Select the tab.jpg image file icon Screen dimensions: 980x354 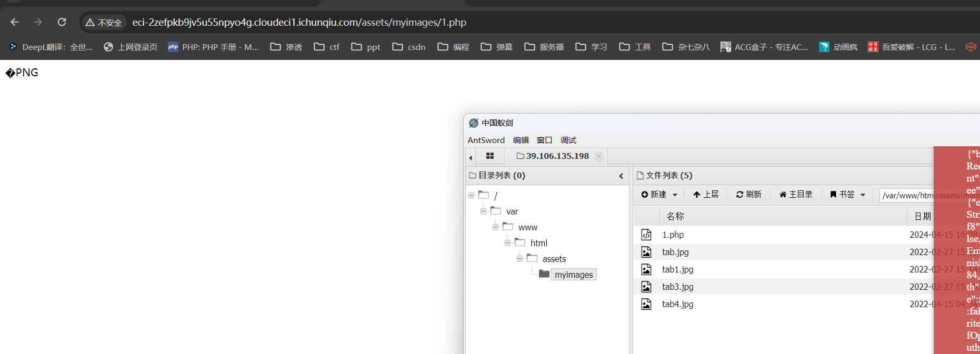(x=646, y=252)
